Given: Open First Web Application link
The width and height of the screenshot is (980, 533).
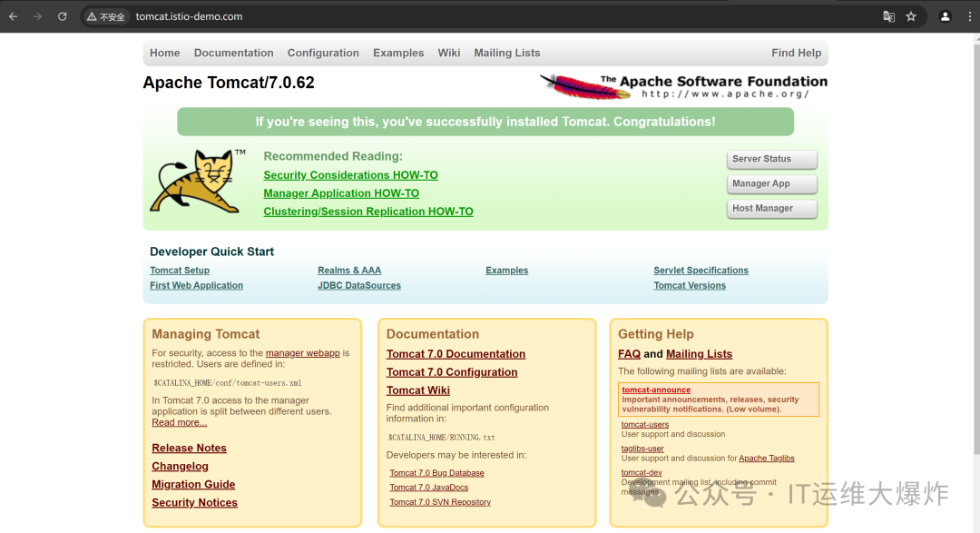Looking at the screenshot, I should 196,285.
